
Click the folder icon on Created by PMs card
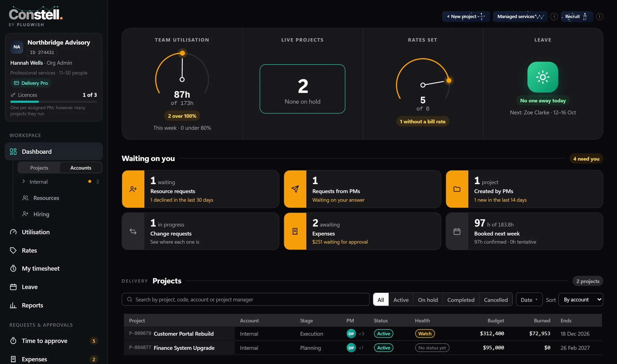pyautogui.click(x=457, y=189)
